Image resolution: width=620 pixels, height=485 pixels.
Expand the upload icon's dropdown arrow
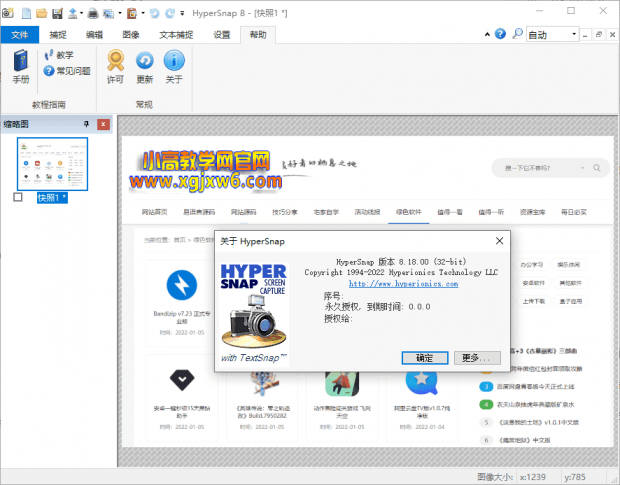pos(81,13)
